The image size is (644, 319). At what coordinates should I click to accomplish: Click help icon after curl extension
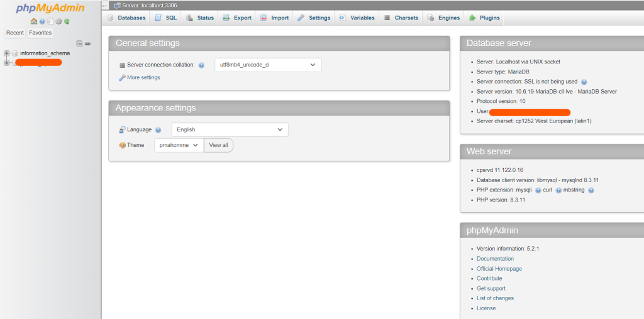[x=558, y=190]
